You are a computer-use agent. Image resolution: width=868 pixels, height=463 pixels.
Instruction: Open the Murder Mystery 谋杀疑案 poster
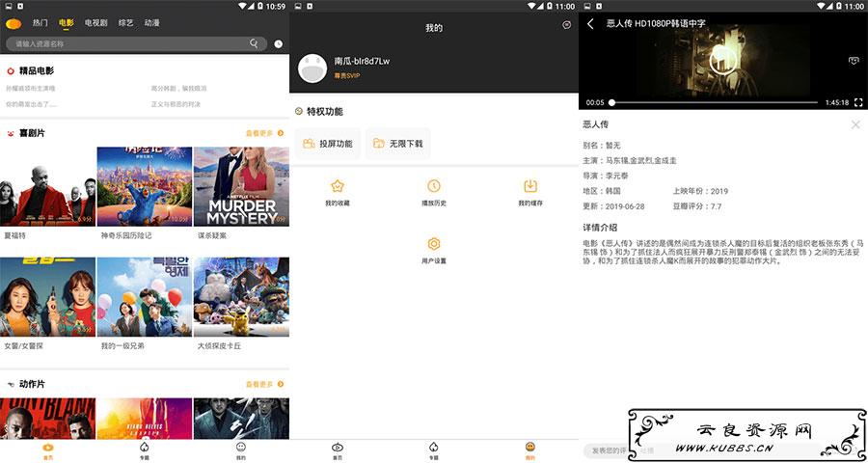(x=241, y=186)
